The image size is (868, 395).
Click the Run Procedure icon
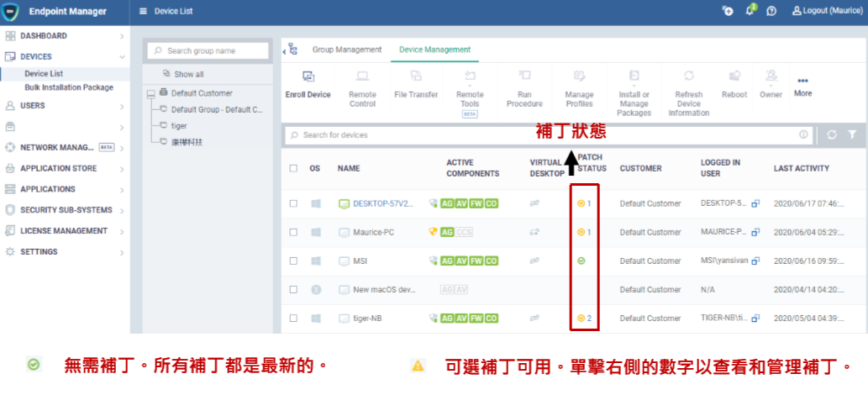click(525, 76)
